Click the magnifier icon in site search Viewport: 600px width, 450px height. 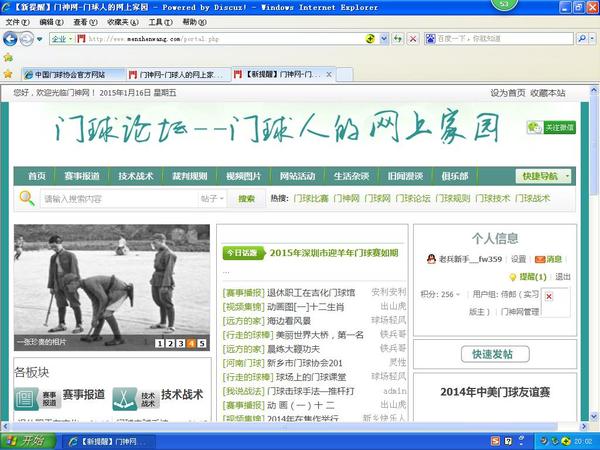[x=28, y=199]
